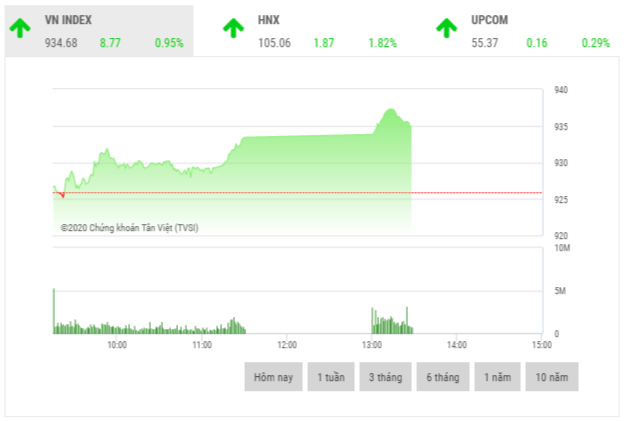
Task: Switch chart to 3 tháng range
Action: pos(385,377)
